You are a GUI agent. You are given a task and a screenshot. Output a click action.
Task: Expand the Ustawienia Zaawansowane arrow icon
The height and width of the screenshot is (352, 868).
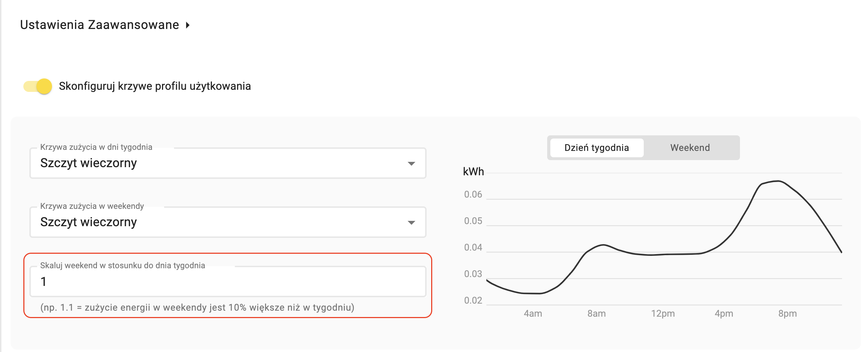188,25
